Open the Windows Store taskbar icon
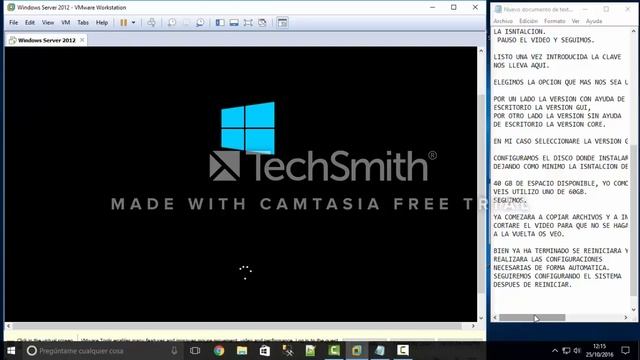 click(264, 351)
